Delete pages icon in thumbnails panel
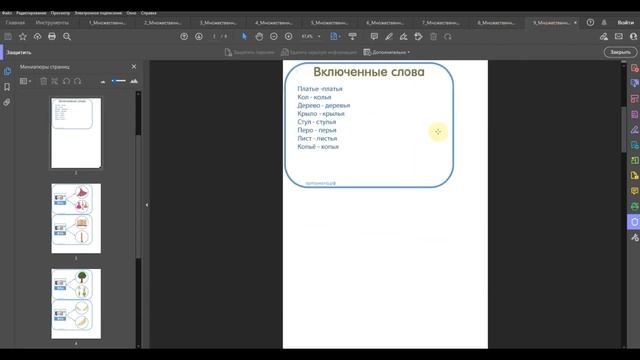The width and height of the screenshot is (640, 360). click(44, 81)
